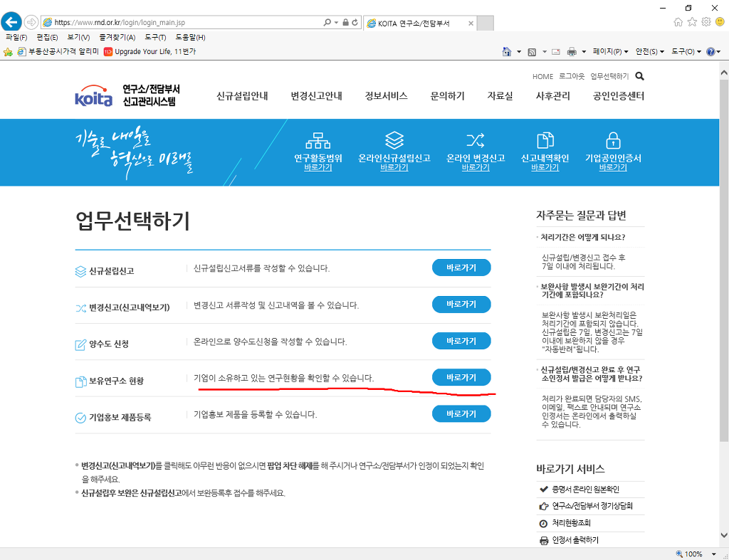Click the 업무선택하기 link in utility menu
Viewport: 729px width, 560px height.
click(x=609, y=76)
